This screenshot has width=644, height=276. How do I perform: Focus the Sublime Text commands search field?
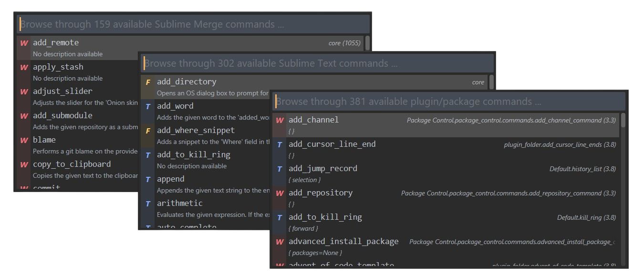tap(317, 63)
